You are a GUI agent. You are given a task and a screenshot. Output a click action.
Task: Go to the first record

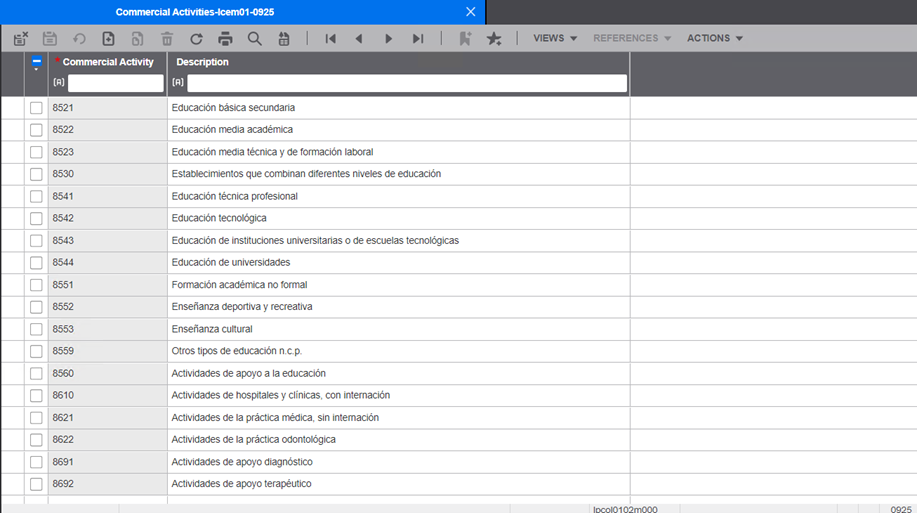[330, 38]
